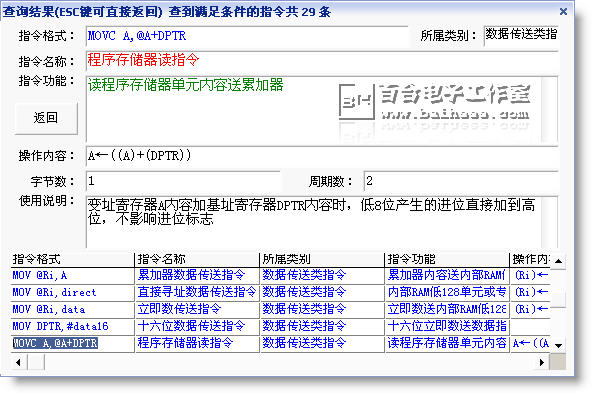Click cell 十六位立即数送数据指
Screen dimensions: 591x393
[447, 326]
